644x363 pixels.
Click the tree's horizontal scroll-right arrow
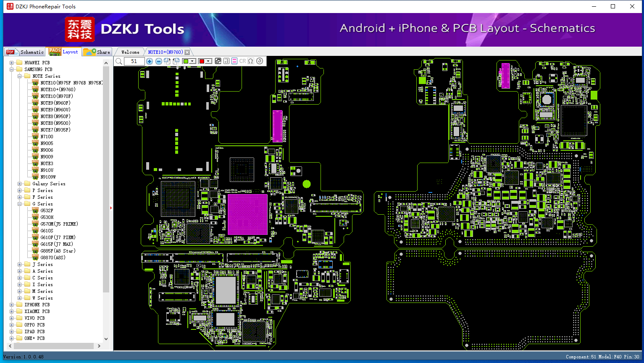(x=99, y=346)
